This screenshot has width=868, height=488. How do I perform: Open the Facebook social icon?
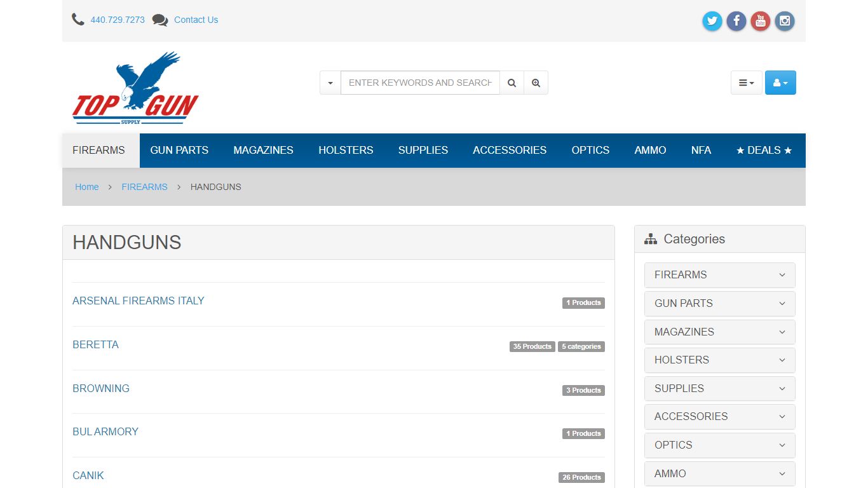pos(736,21)
